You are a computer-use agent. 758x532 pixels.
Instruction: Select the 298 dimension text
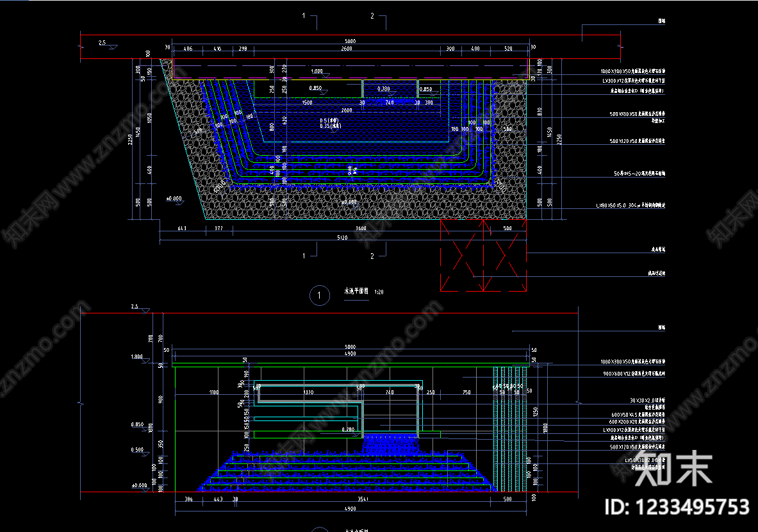243,48
